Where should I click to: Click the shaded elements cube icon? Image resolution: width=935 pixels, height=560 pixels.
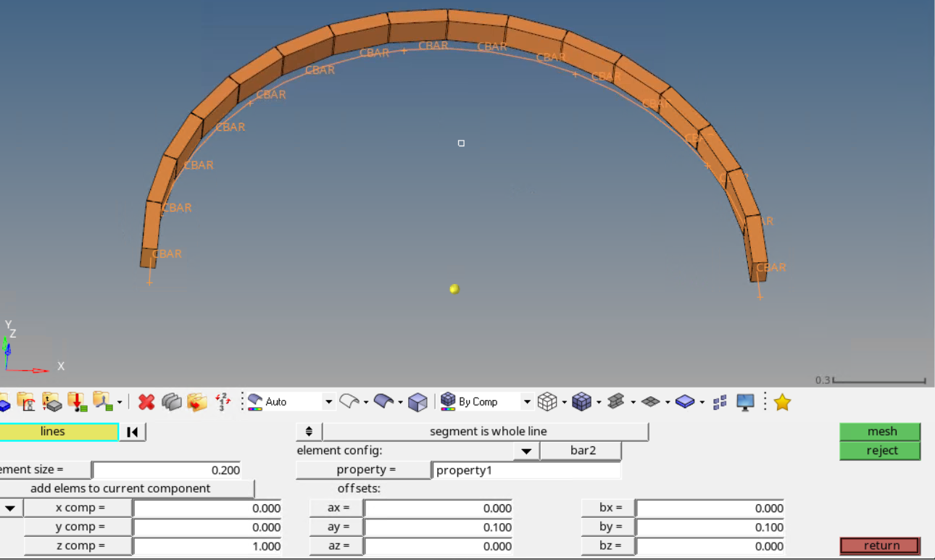point(581,401)
